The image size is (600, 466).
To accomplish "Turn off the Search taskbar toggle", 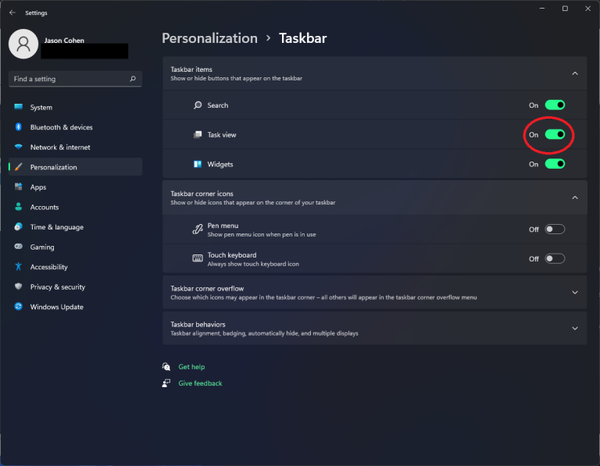I will 554,105.
